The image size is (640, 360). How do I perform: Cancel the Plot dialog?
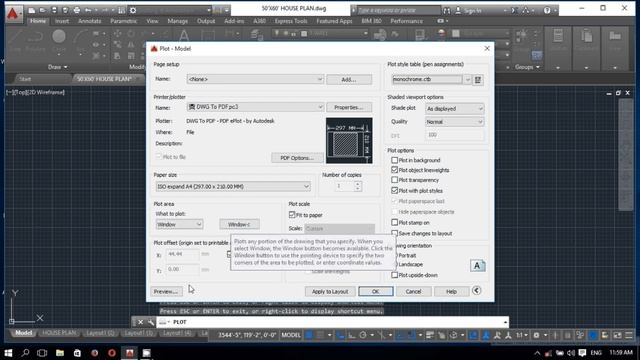click(x=413, y=291)
